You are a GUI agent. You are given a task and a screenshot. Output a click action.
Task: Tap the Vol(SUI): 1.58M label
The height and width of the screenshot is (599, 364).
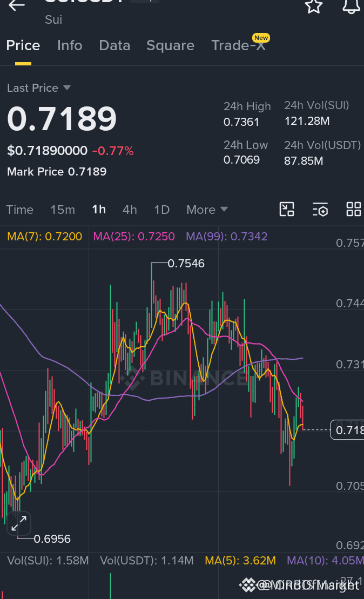click(x=48, y=561)
